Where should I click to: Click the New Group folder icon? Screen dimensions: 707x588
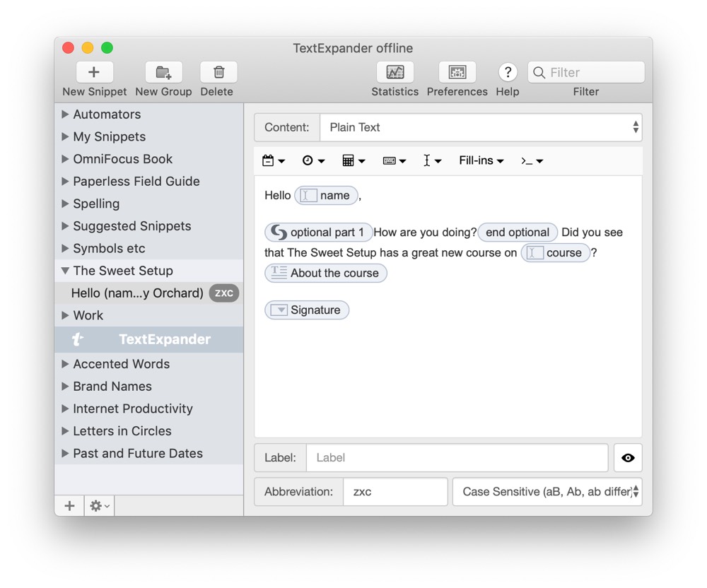164,72
